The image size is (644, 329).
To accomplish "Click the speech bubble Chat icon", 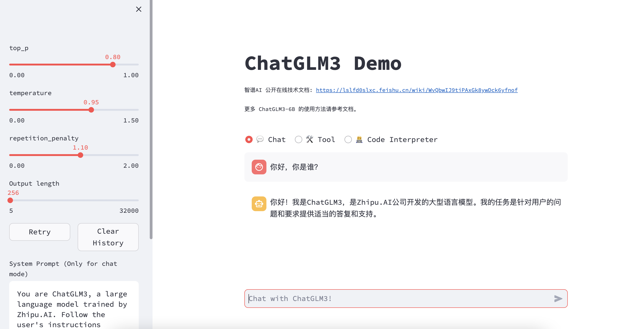I will pos(260,139).
